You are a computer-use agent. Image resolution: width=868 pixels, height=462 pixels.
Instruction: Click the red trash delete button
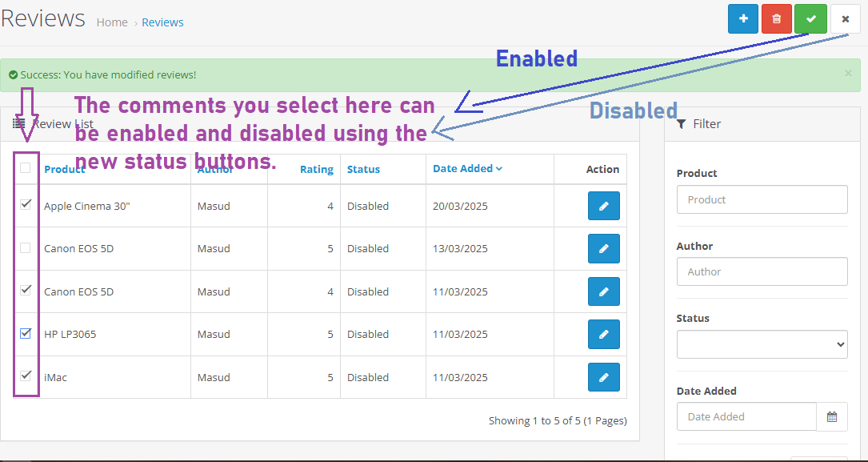(777, 18)
